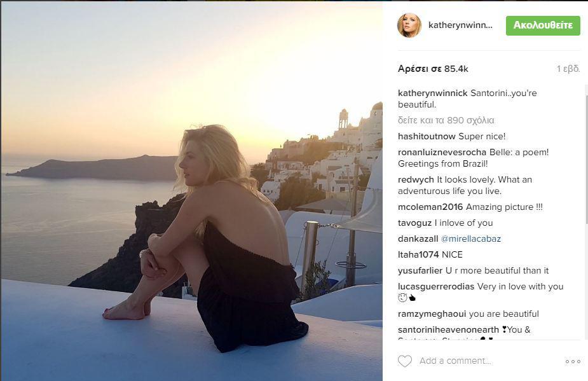
Task: Click the heart like icon
Action: click(405, 361)
